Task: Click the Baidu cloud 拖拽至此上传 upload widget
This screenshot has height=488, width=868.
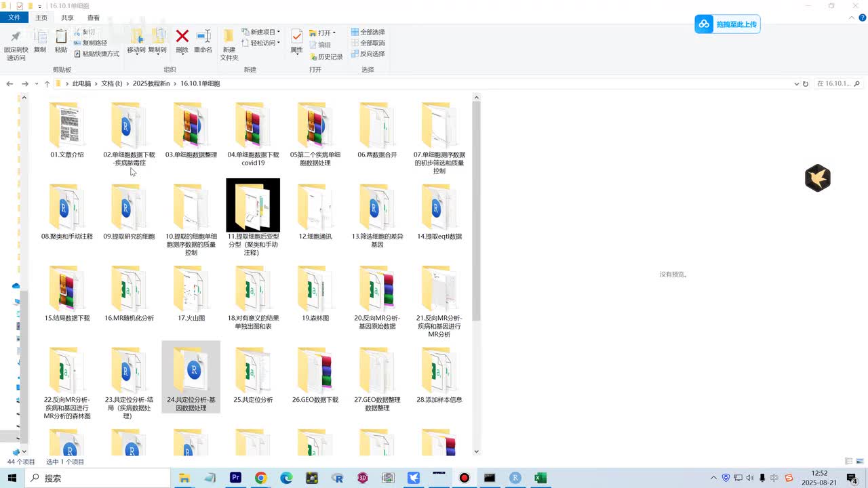Action: pos(727,24)
